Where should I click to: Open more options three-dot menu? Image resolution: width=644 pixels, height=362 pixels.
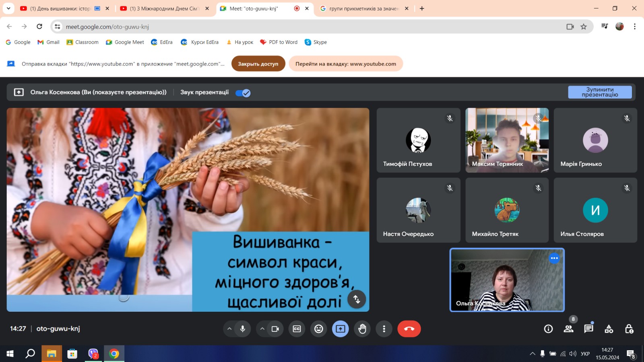[384, 329]
